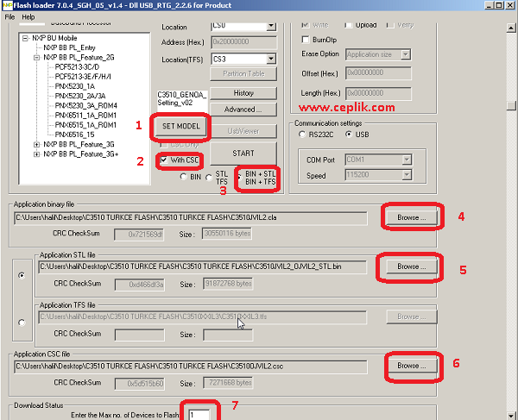518x420 pixels.
Task: Open the File menu
Action: point(9,17)
